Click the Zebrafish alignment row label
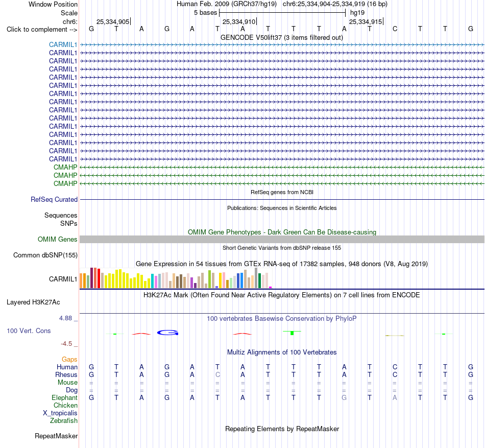 point(64,421)
